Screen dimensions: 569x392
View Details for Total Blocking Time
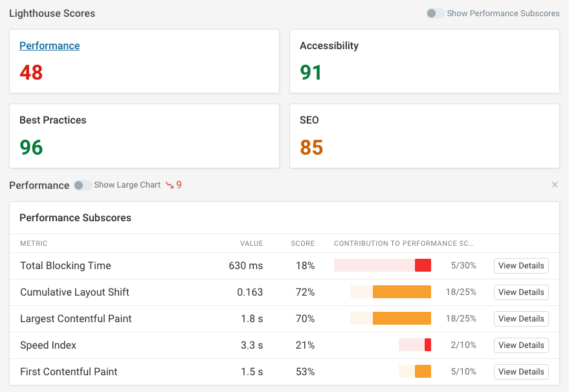tap(520, 265)
